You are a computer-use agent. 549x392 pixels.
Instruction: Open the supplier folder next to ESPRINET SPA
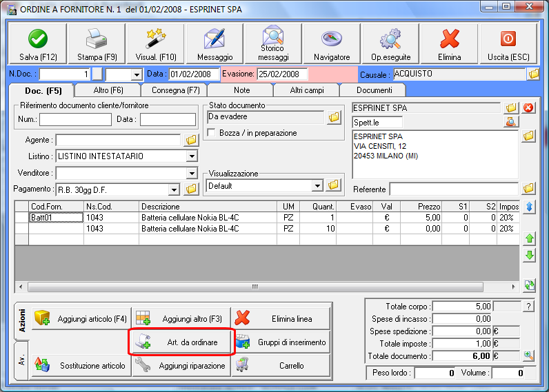(511, 108)
